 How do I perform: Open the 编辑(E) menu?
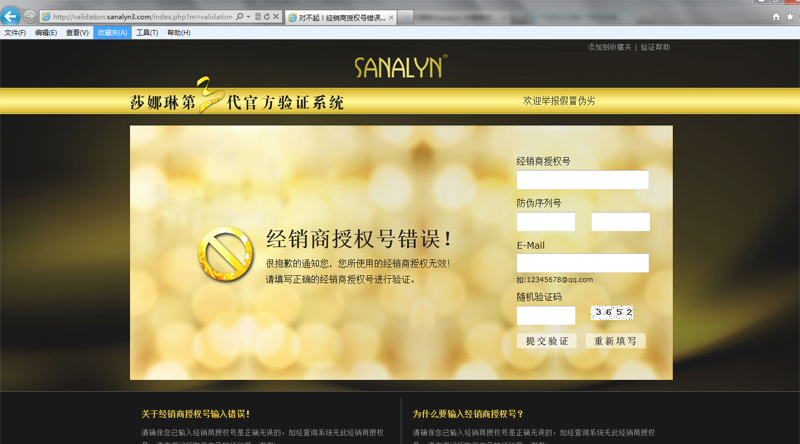tap(46, 33)
